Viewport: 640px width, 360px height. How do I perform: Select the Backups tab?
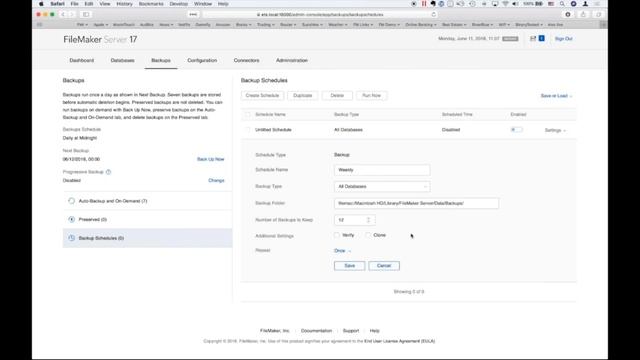click(x=161, y=60)
